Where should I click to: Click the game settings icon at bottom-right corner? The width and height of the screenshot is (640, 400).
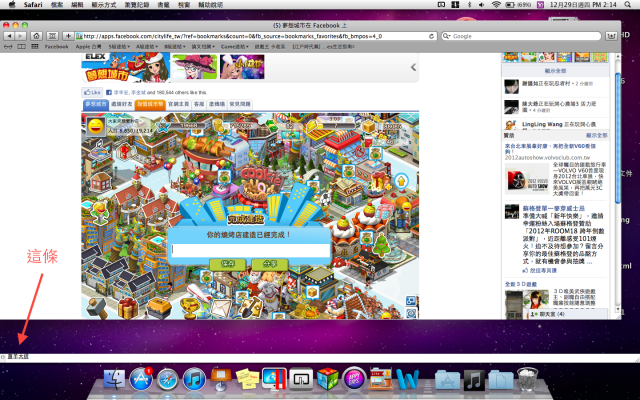tap(411, 313)
